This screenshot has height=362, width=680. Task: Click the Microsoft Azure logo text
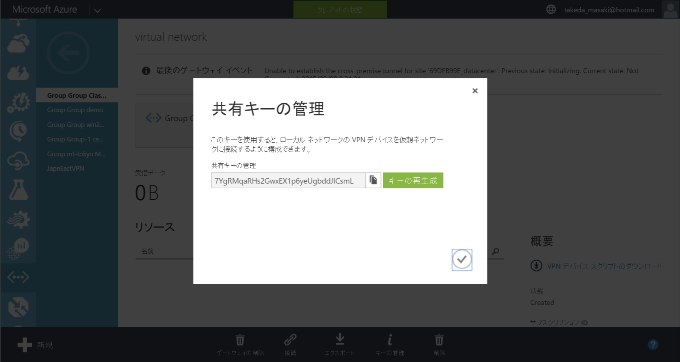click(45, 10)
